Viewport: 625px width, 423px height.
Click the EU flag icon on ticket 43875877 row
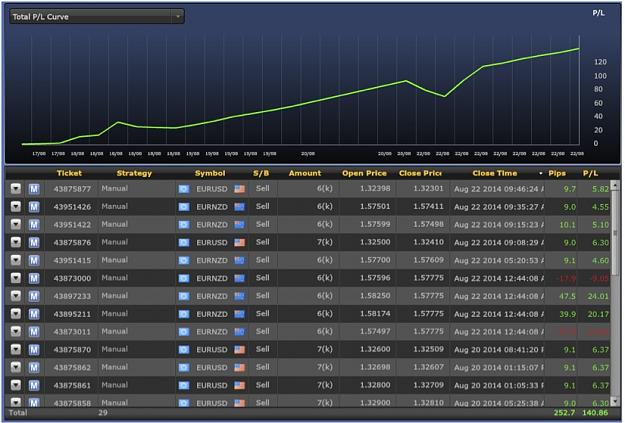[x=184, y=189]
